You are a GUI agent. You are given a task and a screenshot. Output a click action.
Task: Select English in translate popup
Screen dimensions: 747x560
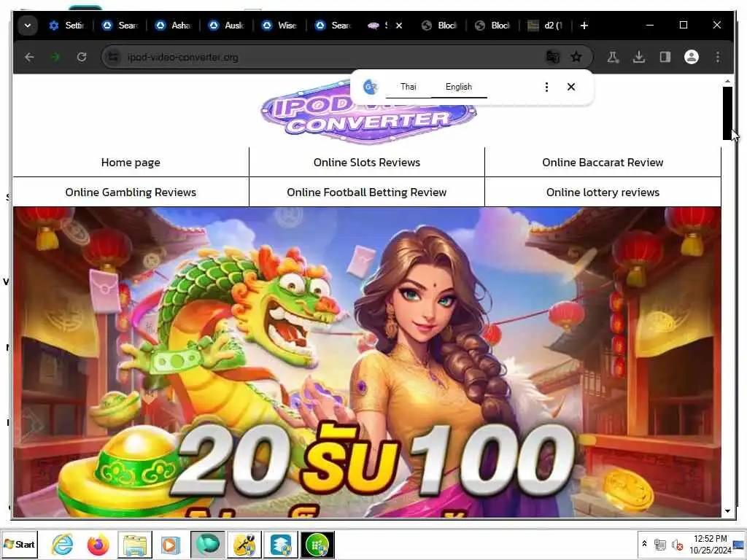coord(459,87)
